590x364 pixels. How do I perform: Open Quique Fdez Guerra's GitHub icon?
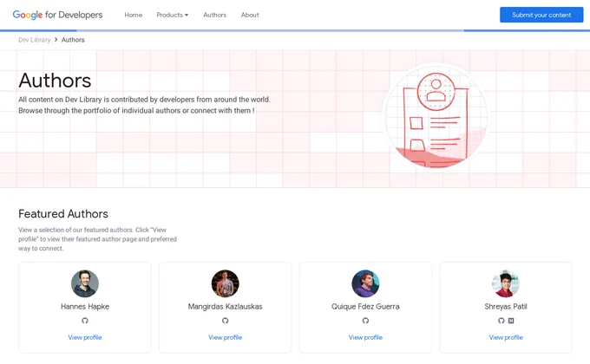coord(365,321)
